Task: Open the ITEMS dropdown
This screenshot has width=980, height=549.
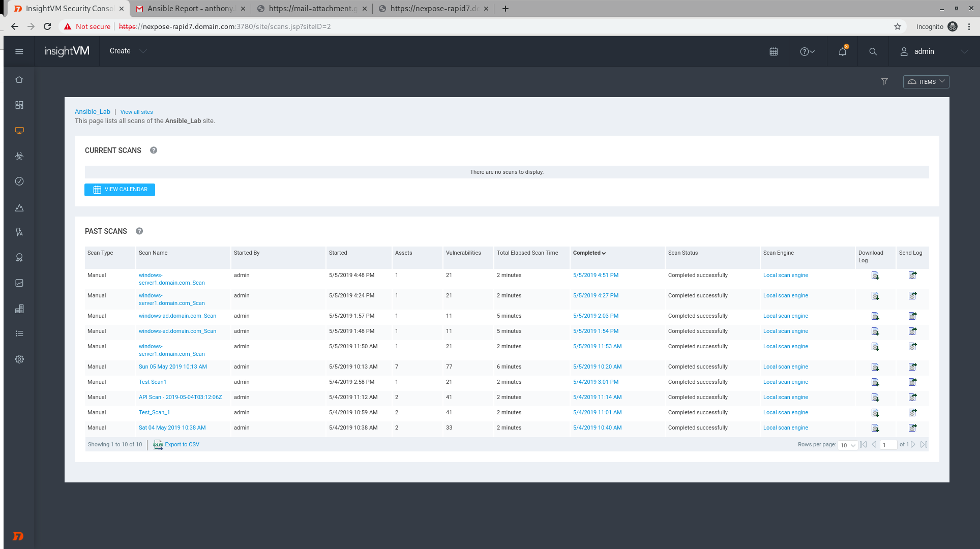Action: (x=926, y=82)
